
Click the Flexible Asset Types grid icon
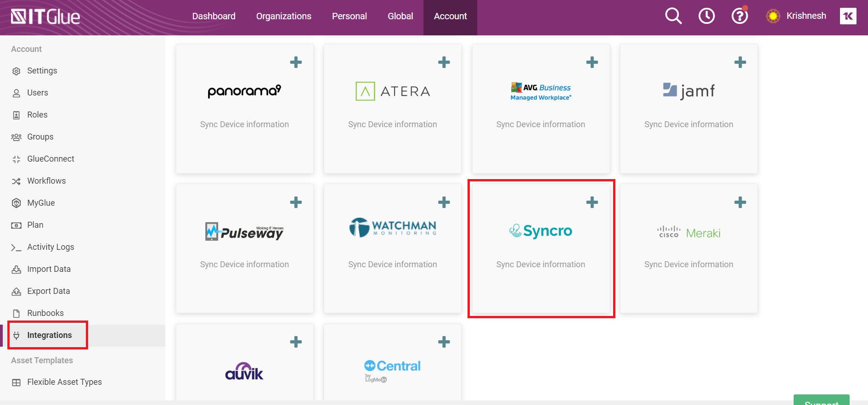coord(17,382)
